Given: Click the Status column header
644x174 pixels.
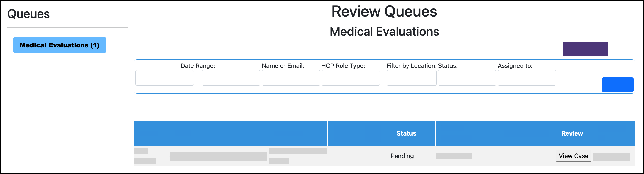Looking at the screenshot, I should click(x=406, y=133).
